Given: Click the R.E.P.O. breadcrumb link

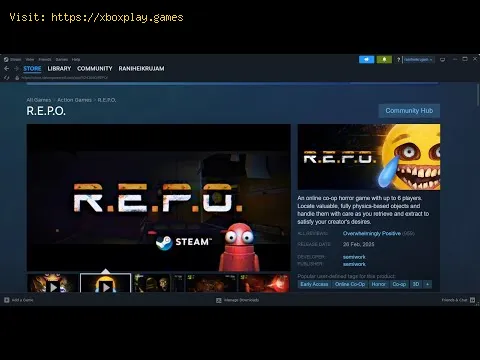Looking at the screenshot, I should click(107, 100).
